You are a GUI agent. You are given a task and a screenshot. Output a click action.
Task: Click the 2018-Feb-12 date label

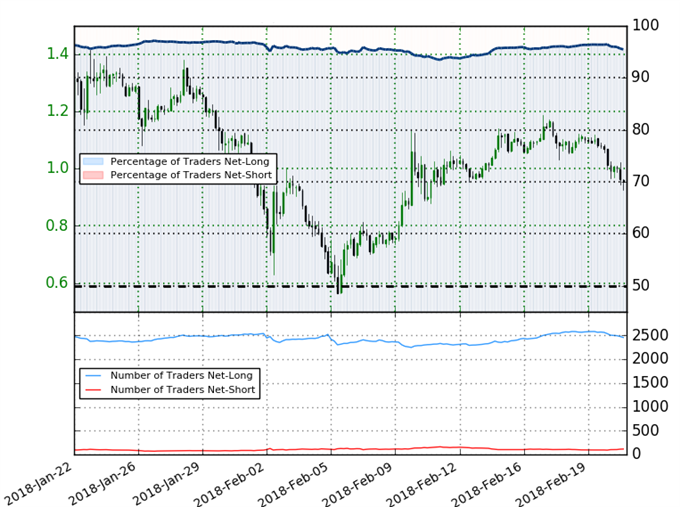tap(423, 484)
